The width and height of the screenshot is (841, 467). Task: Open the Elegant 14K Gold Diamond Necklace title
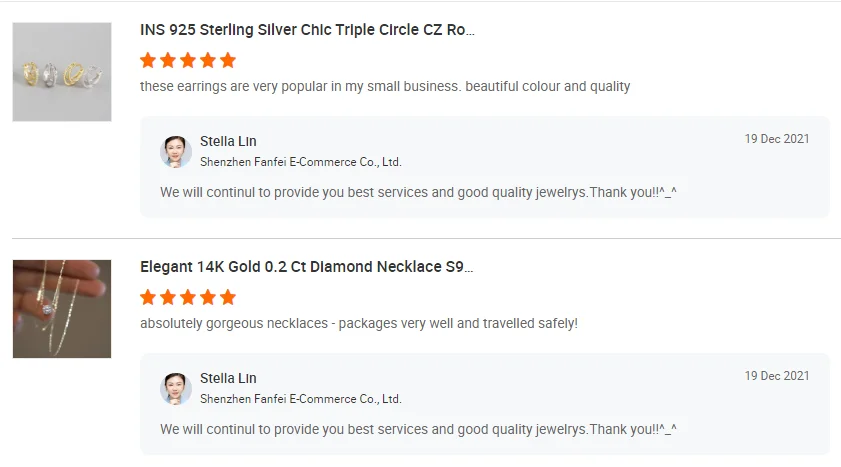click(306, 267)
